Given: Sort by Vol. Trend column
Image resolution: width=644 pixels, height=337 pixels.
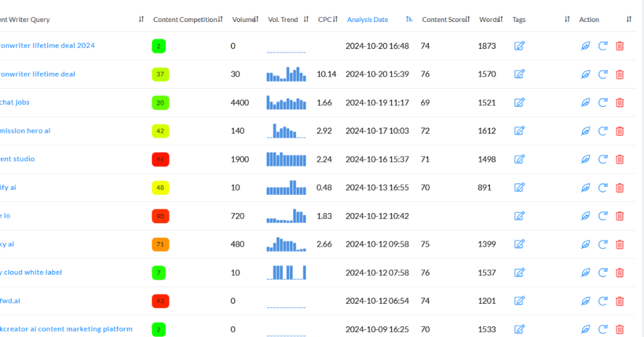Looking at the screenshot, I should [306, 19].
